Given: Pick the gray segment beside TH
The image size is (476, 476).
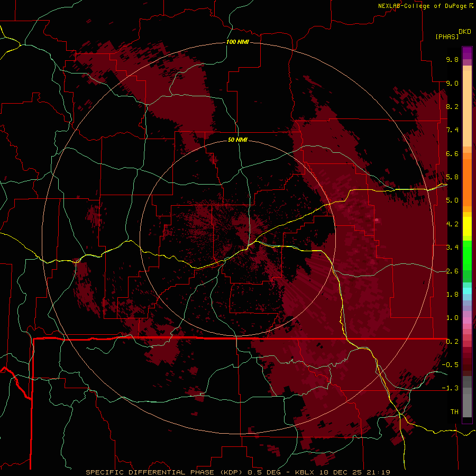Looking at the screenshot, I should [x=467, y=405].
